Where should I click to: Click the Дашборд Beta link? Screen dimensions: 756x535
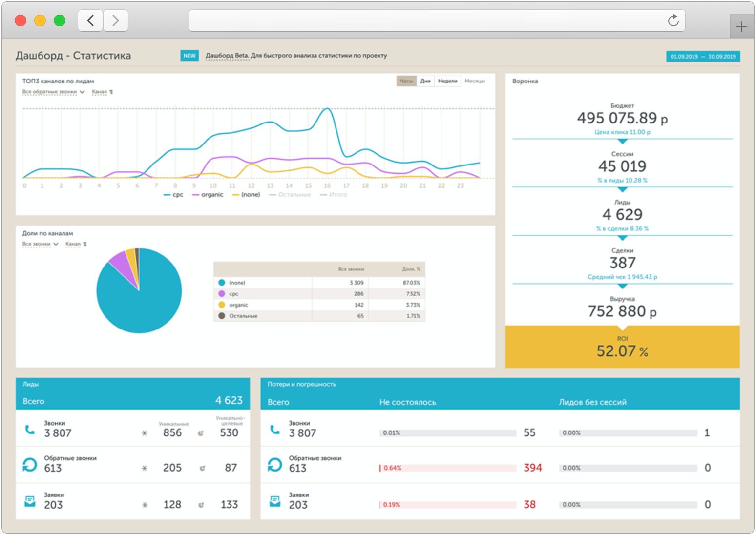[x=227, y=56]
